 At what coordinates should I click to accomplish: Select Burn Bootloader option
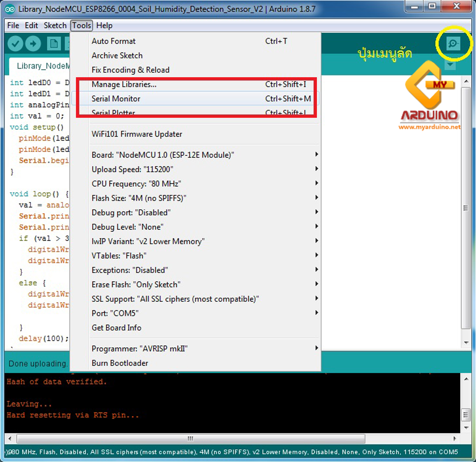(x=120, y=363)
